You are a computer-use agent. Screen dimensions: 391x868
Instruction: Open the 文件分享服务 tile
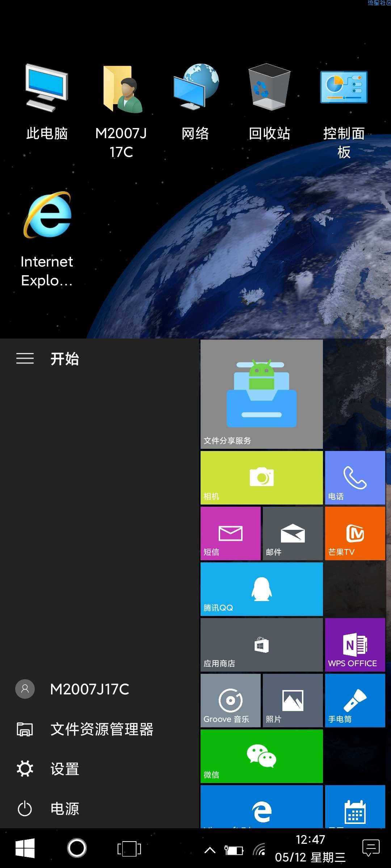coord(262,394)
